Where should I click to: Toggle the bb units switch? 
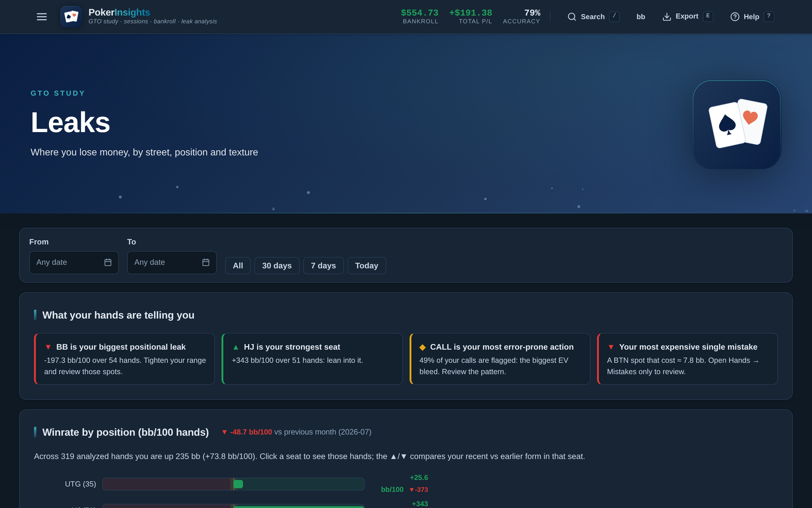click(641, 17)
